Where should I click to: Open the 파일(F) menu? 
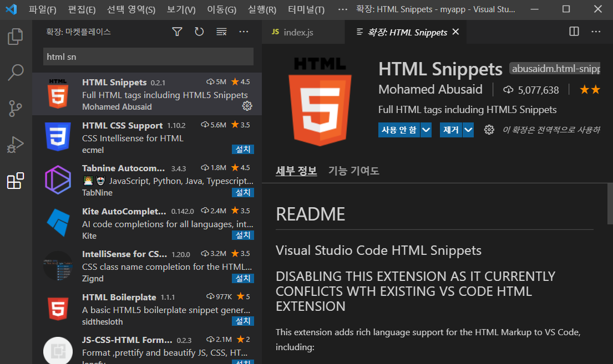click(x=43, y=9)
